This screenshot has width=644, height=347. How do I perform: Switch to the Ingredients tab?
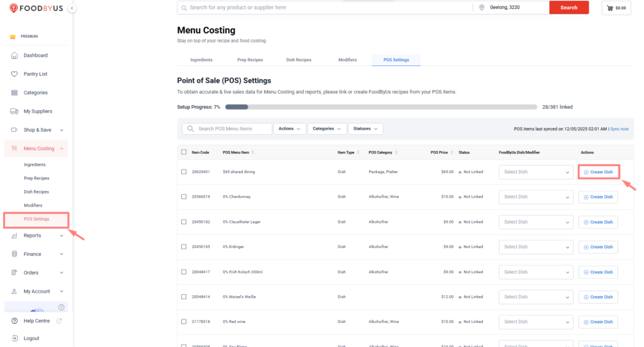point(201,60)
